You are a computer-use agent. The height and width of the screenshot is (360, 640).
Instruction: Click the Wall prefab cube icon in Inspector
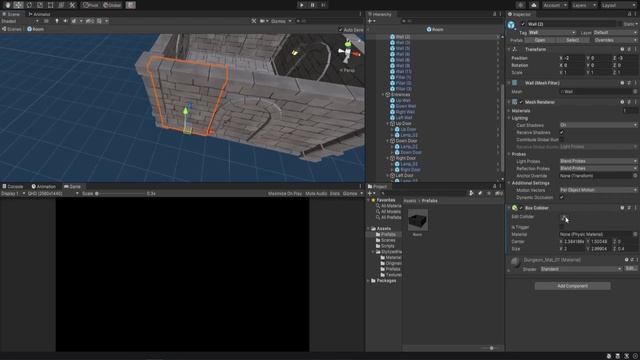[511, 25]
